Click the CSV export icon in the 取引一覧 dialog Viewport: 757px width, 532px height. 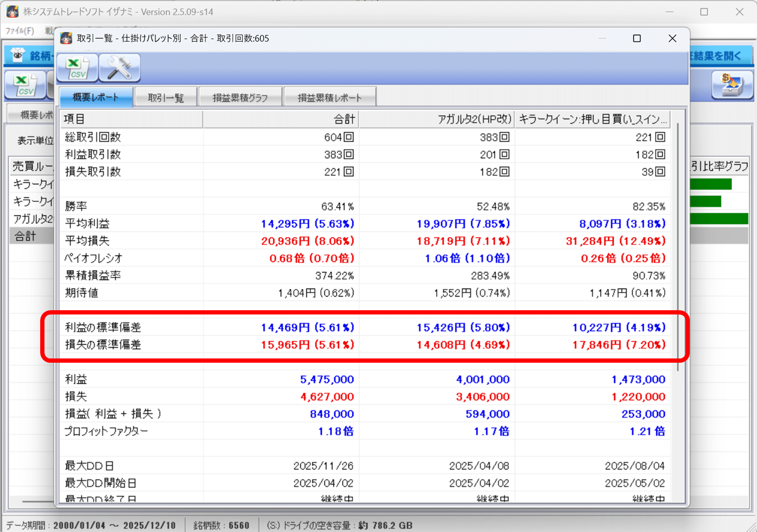pos(78,68)
